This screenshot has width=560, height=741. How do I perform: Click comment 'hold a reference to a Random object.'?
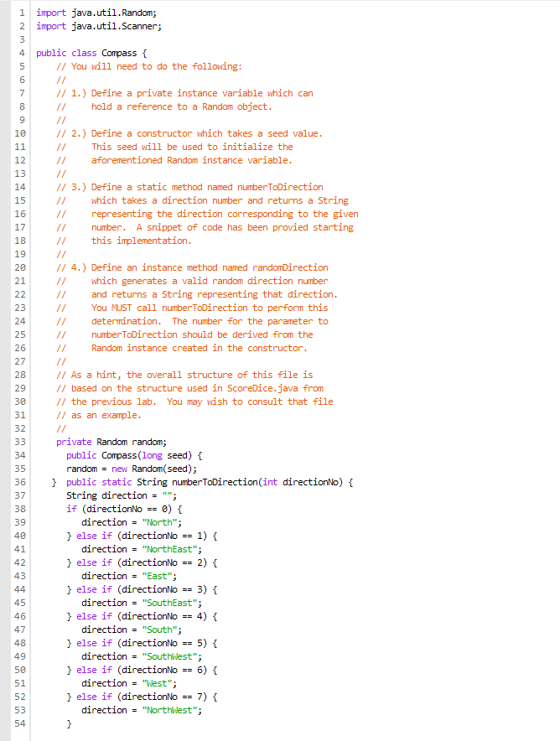coord(182,106)
